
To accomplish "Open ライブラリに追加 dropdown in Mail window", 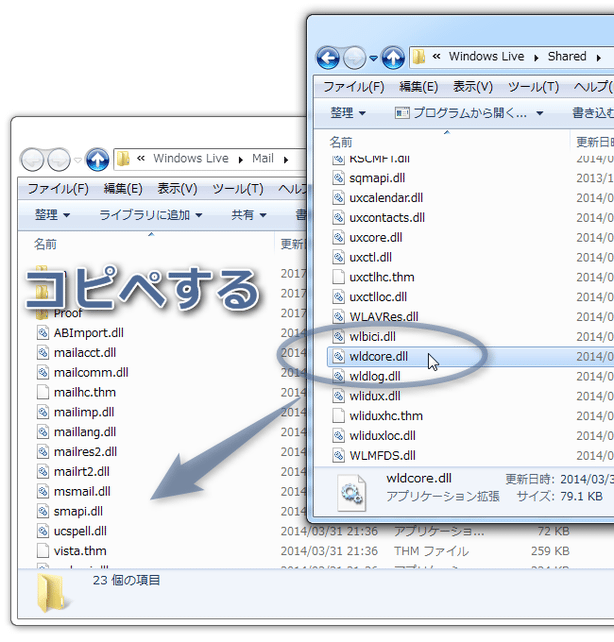I will (x=151, y=215).
